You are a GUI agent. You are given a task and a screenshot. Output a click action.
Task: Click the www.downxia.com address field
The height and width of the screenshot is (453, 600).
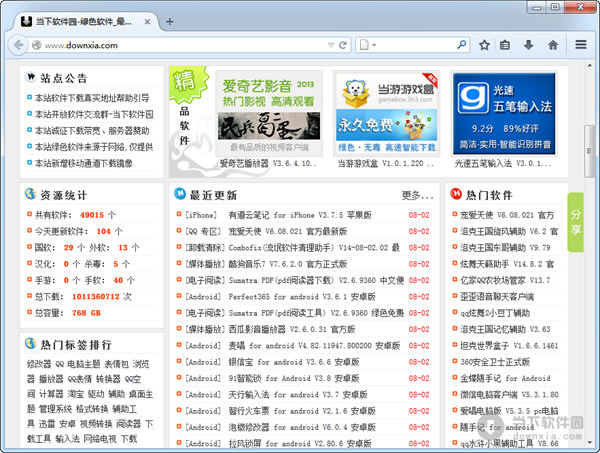pos(184,45)
